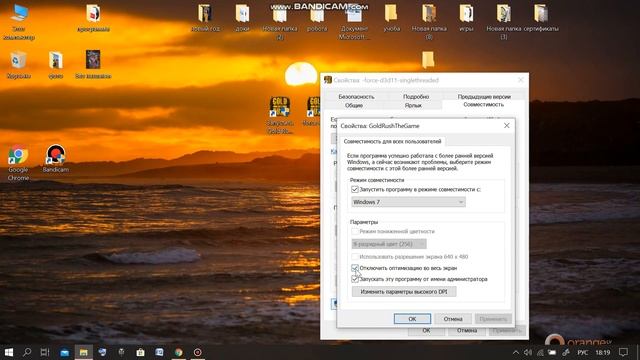
Task: Open the 'Документ Microsoft' desktop file
Action: click(x=354, y=21)
